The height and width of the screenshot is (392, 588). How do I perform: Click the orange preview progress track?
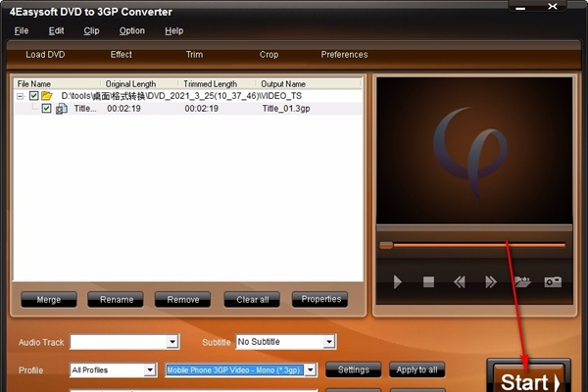[479, 245]
